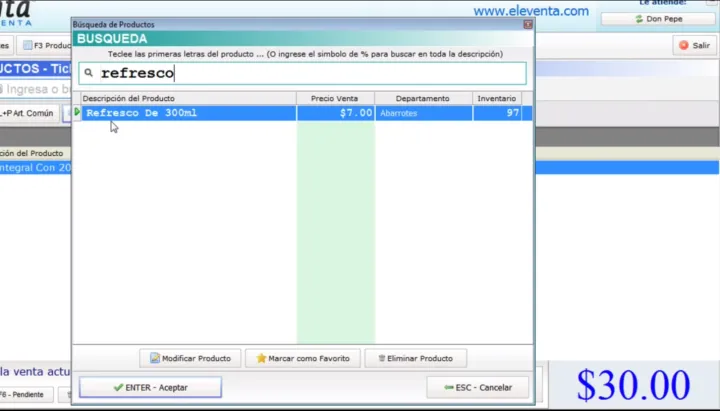Click the Modificar Producto icon

153,358
